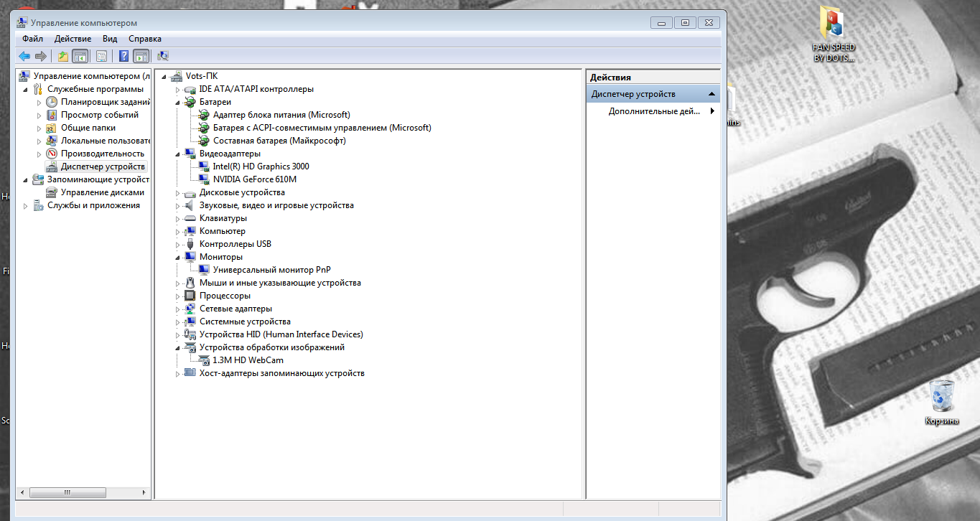Select Адаптер блока питания (Microsoft) icon
Screen dimensions: 980x521
(x=203, y=115)
